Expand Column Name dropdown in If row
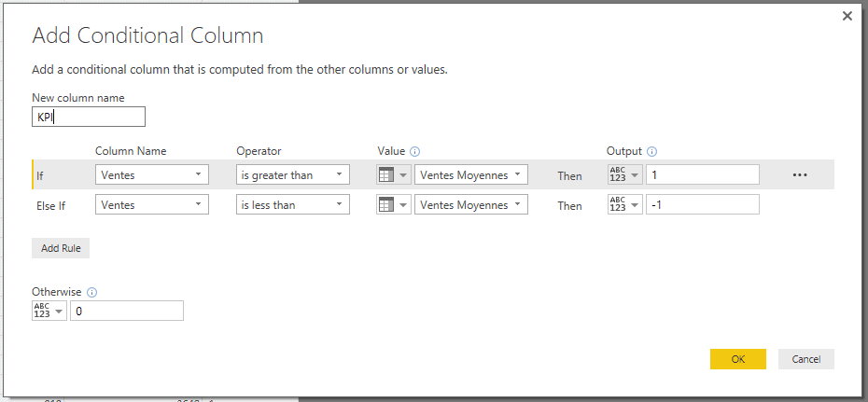The height and width of the screenshot is (402, 868). pos(152,174)
